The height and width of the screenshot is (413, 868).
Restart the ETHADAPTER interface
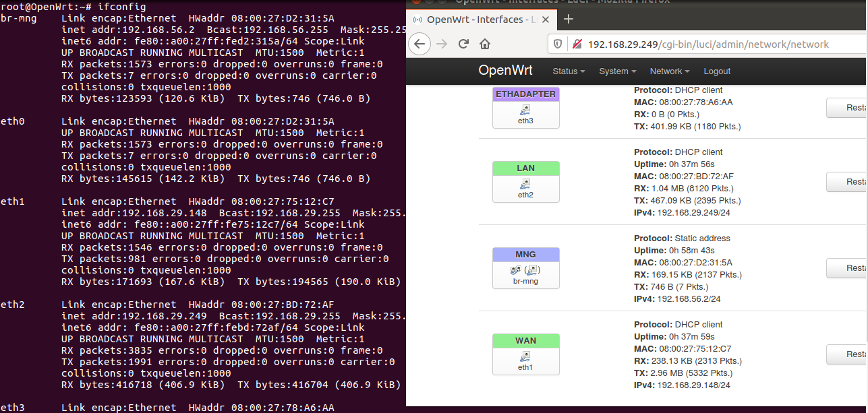(x=847, y=107)
